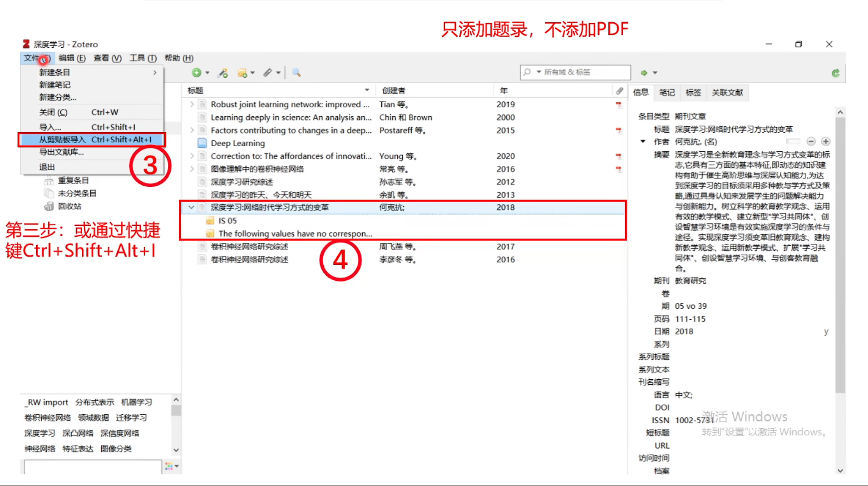868x486 pixels.
Task: Click the minus button beside 何克抗
Action: pos(811,141)
